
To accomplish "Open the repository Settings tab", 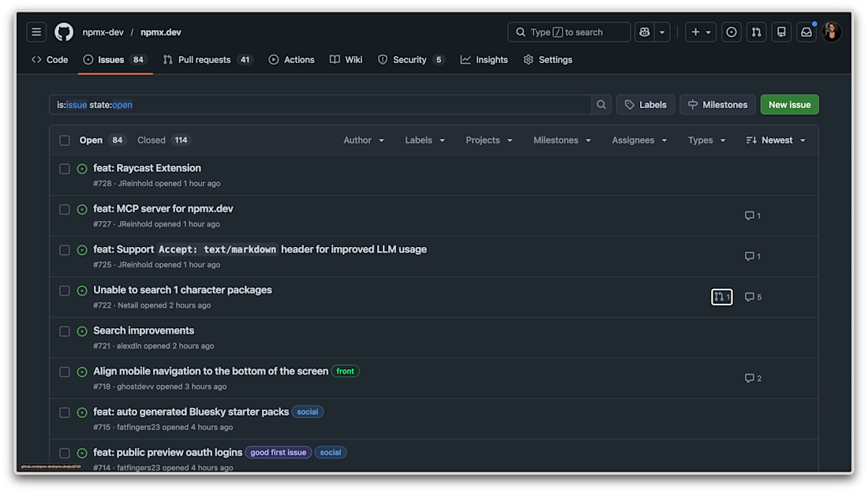I will [548, 60].
